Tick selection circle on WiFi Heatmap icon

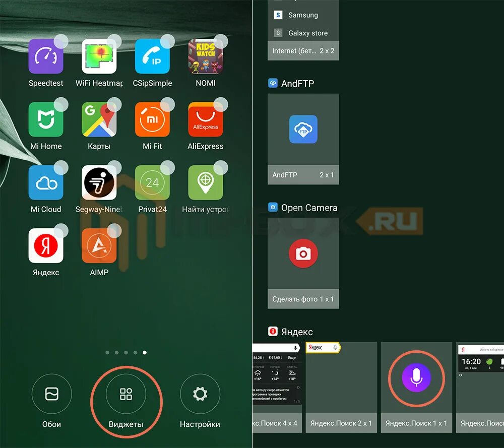click(114, 41)
